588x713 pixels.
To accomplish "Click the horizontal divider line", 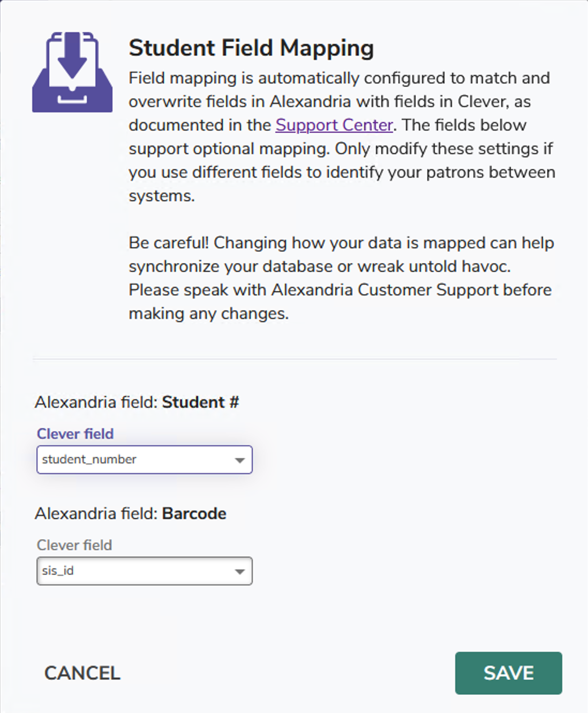I will coord(295,359).
